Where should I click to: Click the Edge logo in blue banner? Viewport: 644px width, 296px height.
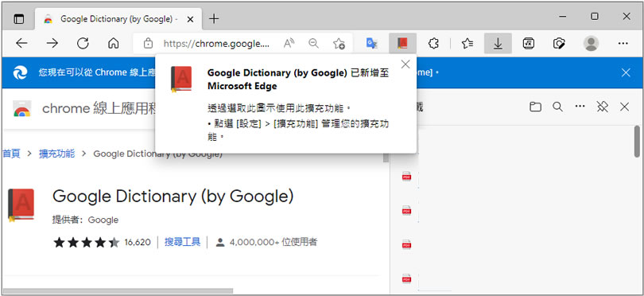pyautogui.click(x=20, y=72)
